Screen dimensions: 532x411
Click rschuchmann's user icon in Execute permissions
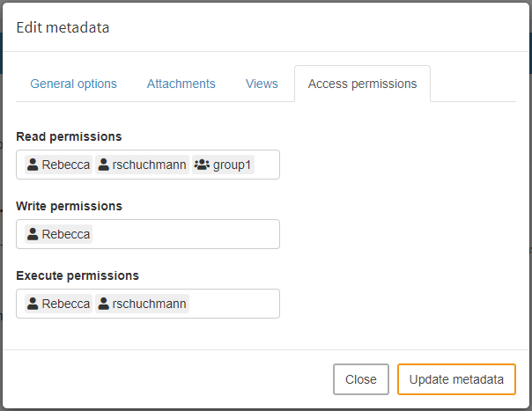click(104, 304)
